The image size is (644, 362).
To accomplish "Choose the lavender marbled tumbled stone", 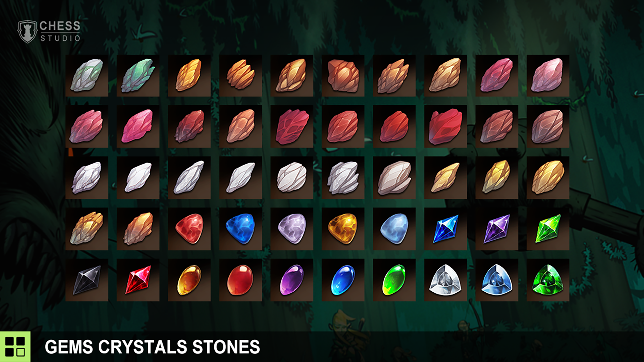I will click(292, 229).
